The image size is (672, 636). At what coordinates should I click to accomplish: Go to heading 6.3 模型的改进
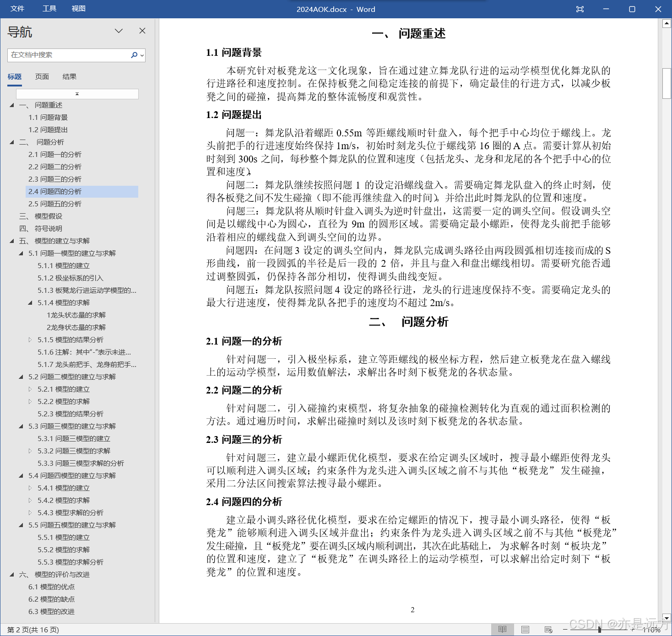(x=51, y=612)
